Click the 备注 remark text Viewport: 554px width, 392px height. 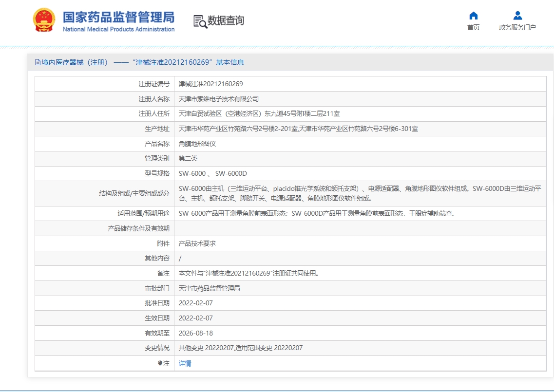pos(249,273)
